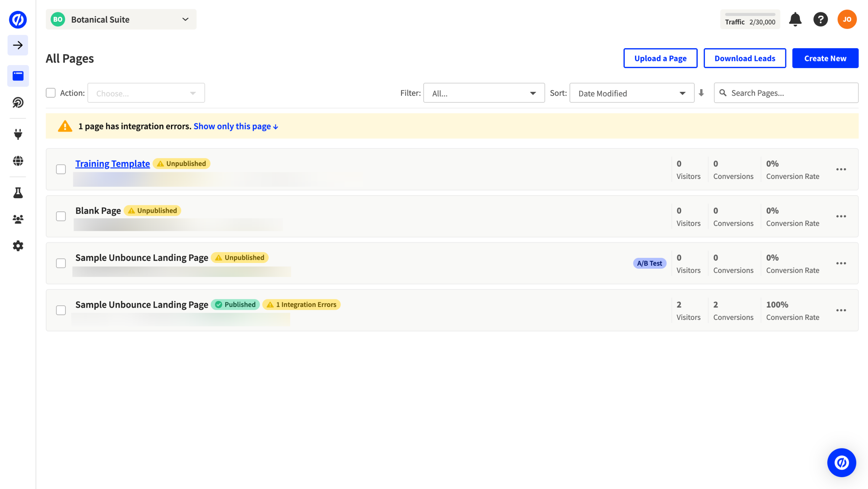Open the flask experiments icon

click(x=18, y=193)
